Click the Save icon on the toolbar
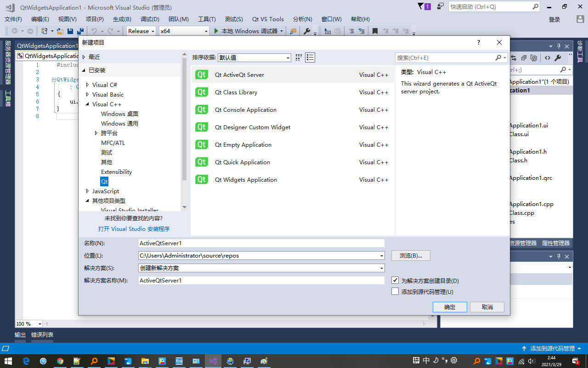 click(x=70, y=31)
